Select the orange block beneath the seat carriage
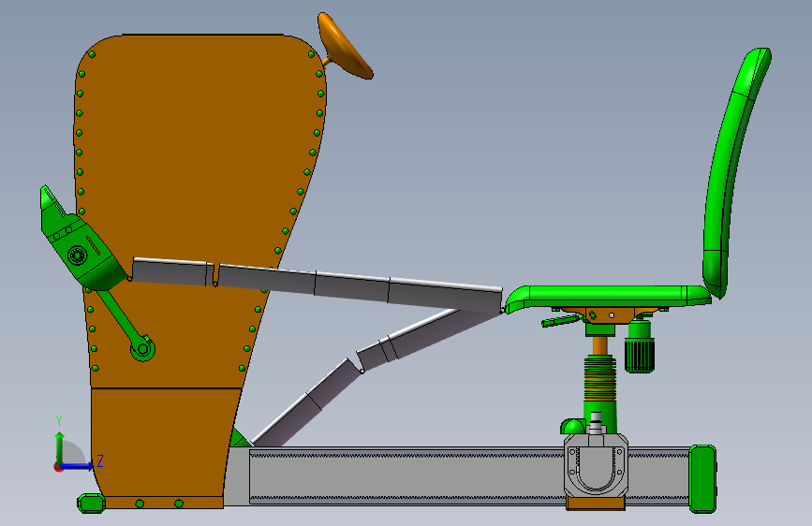This screenshot has height=526, width=812. (596, 504)
